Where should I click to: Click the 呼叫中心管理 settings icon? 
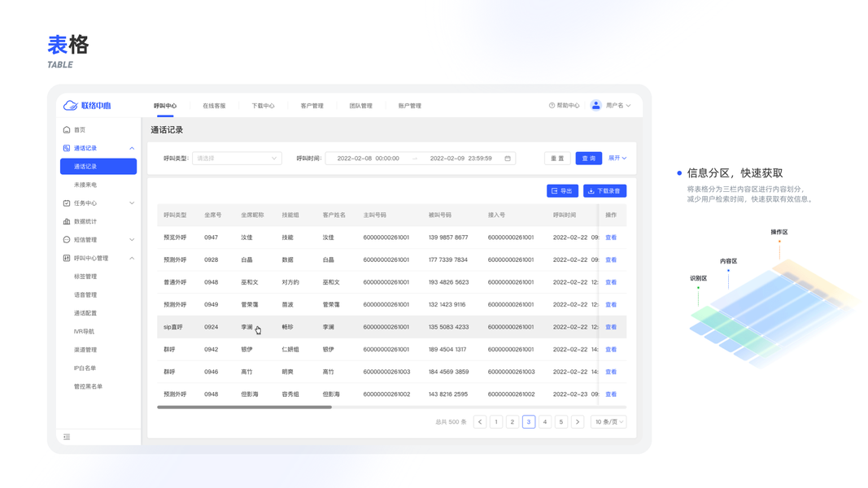(x=67, y=258)
